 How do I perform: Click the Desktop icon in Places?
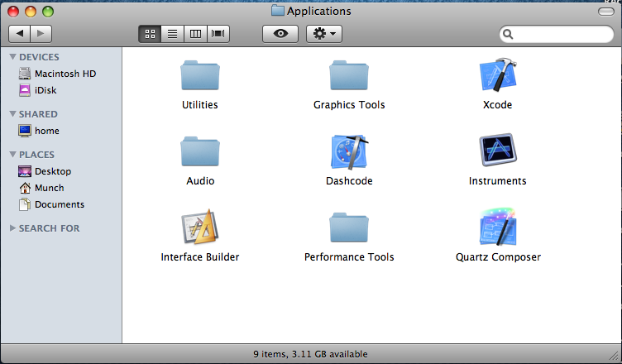[x=25, y=171]
